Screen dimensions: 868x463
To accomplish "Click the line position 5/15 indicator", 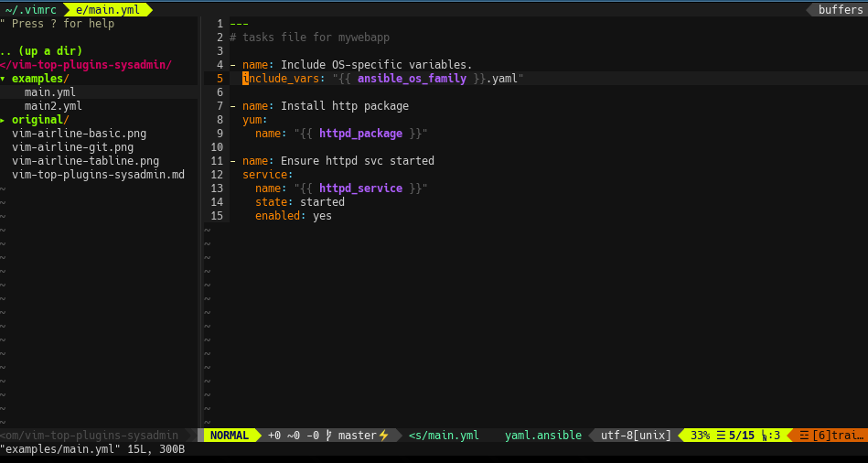I will click(741, 436).
